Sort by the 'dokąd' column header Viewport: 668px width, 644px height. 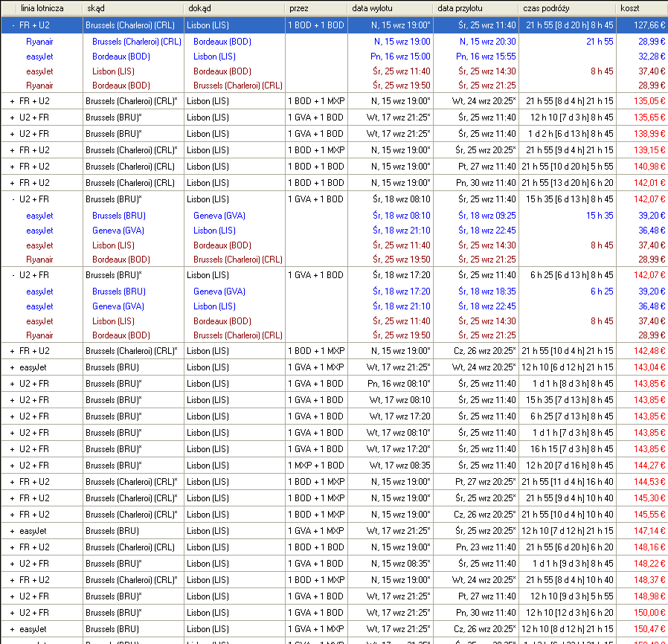[234, 8]
